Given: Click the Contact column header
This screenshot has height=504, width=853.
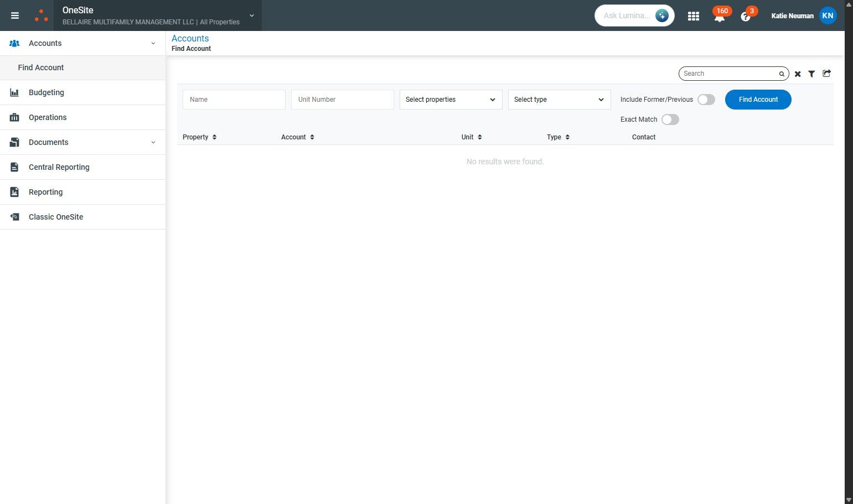Looking at the screenshot, I should click(x=644, y=137).
